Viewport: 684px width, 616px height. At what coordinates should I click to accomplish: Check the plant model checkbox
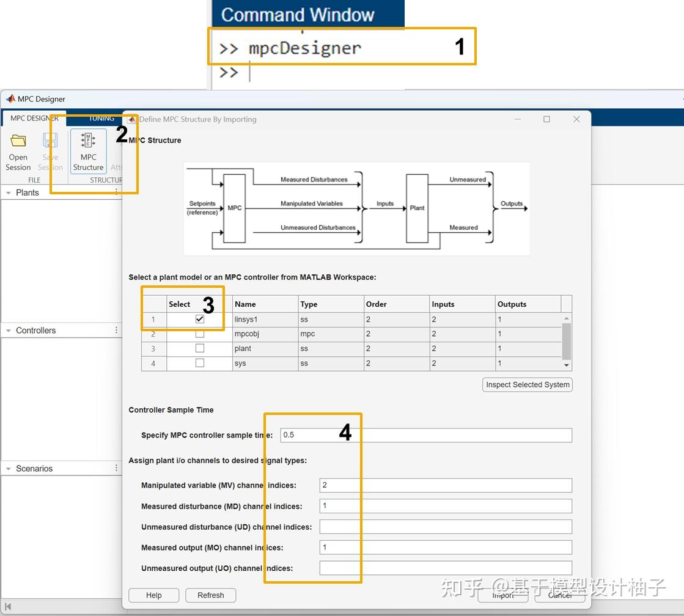(199, 348)
